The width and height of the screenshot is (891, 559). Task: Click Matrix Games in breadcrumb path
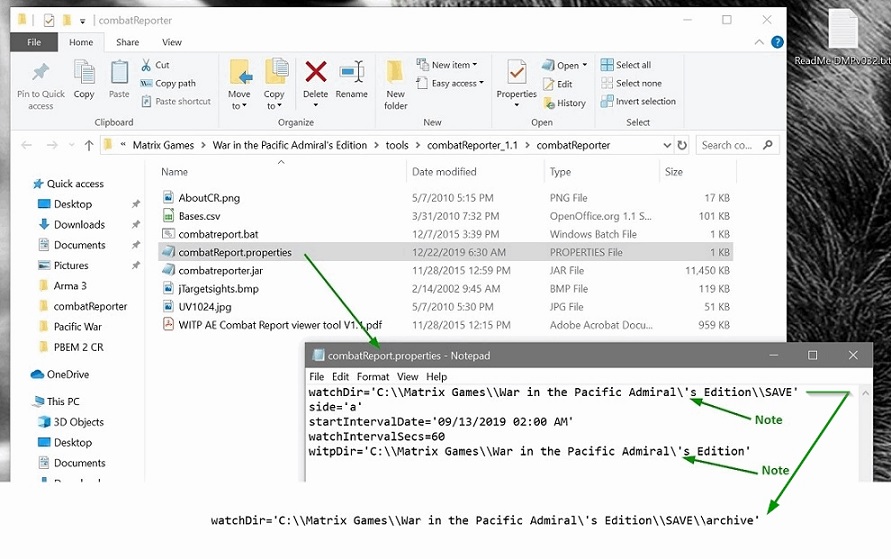(x=163, y=145)
